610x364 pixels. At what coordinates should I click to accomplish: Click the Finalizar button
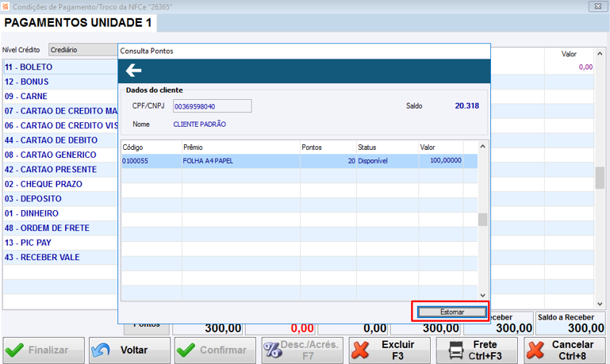[44, 351]
